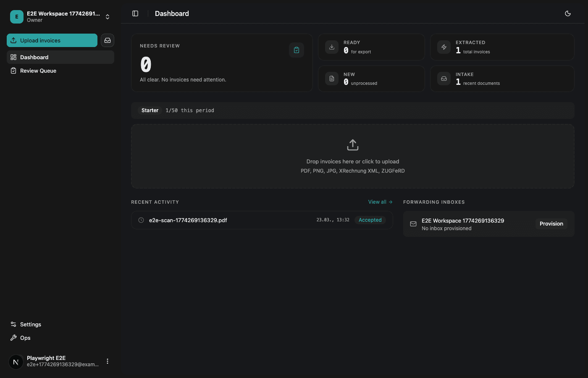588x378 pixels.
Task: Expand the E2E Workspace switcher chevron
Action: click(108, 16)
